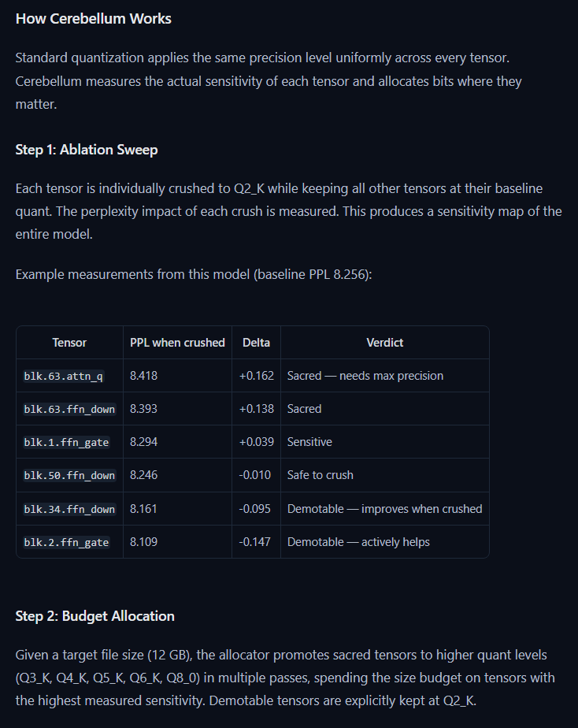Screen dimensions: 578x728
Task: Click the 'Step 1: Ablation Sweep' heading
Action: pos(87,150)
